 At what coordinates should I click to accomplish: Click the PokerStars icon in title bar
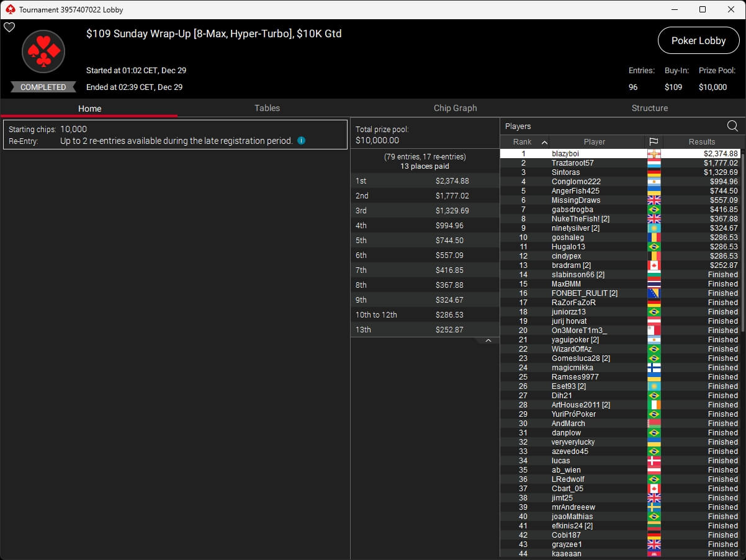pyautogui.click(x=9, y=9)
